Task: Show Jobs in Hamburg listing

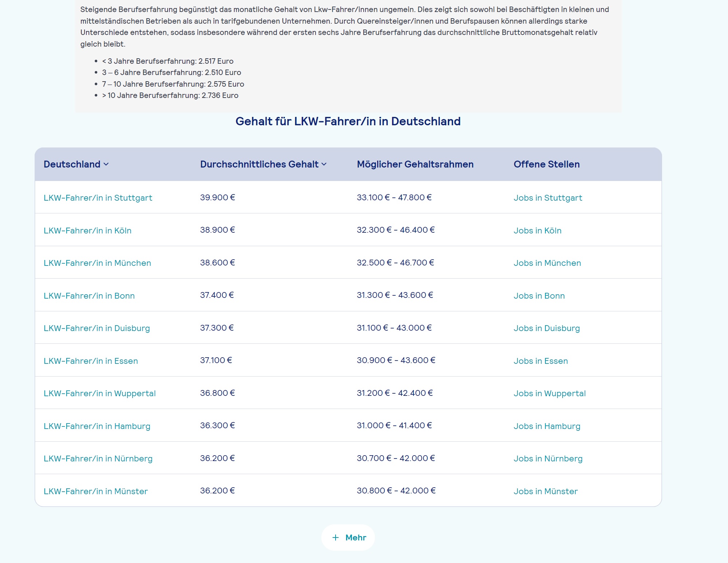Action: (x=547, y=426)
